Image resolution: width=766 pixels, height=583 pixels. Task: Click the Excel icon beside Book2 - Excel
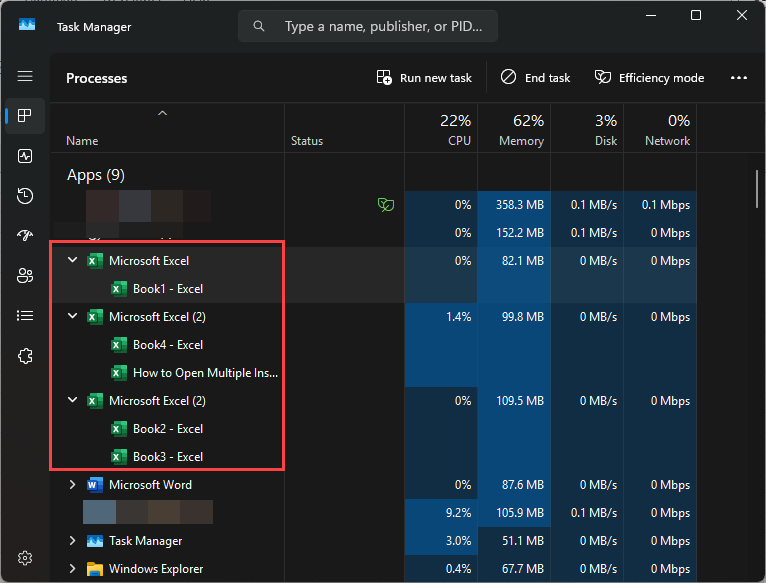[119, 429]
